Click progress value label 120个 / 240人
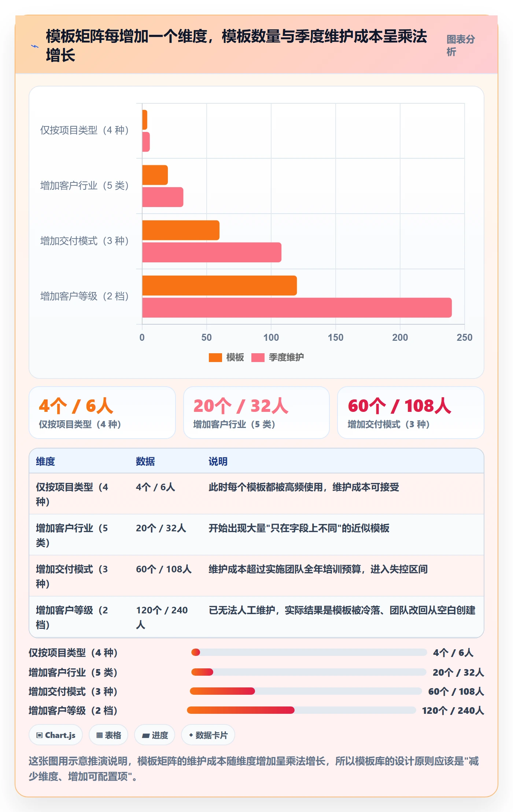 453,710
